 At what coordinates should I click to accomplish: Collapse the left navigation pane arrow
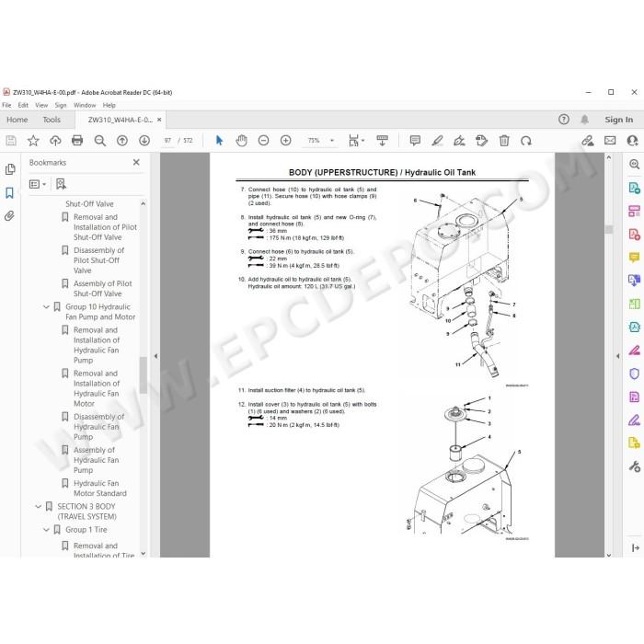point(155,356)
